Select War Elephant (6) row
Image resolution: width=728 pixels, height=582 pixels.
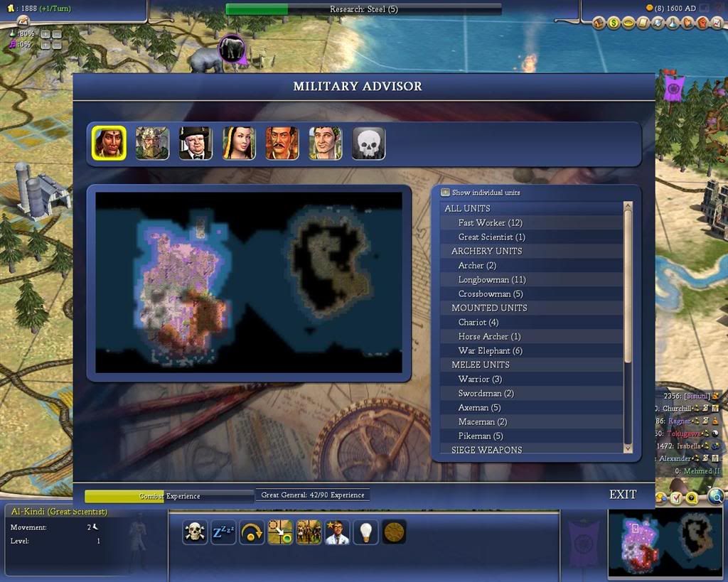pyautogui.click(x=532, y=350)
